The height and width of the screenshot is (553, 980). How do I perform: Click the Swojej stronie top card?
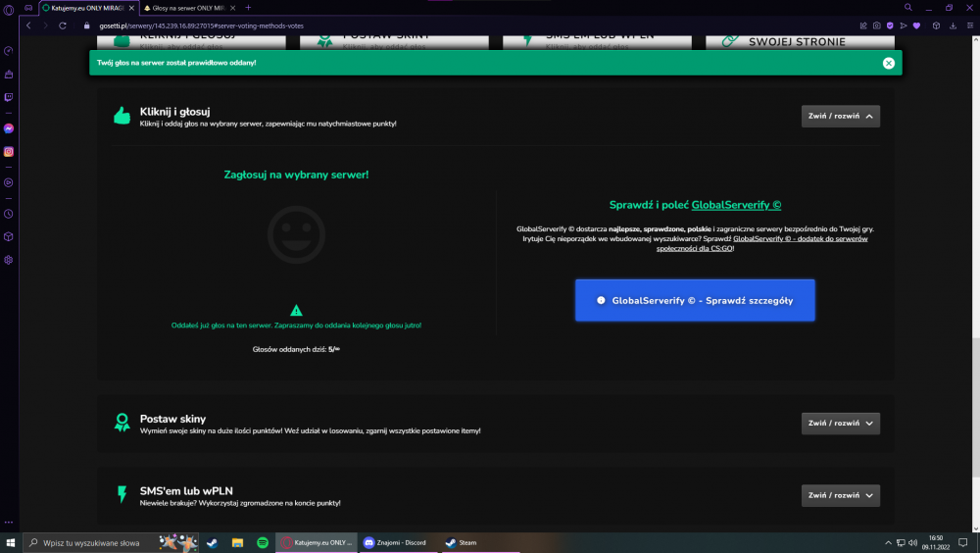point(800,42)
